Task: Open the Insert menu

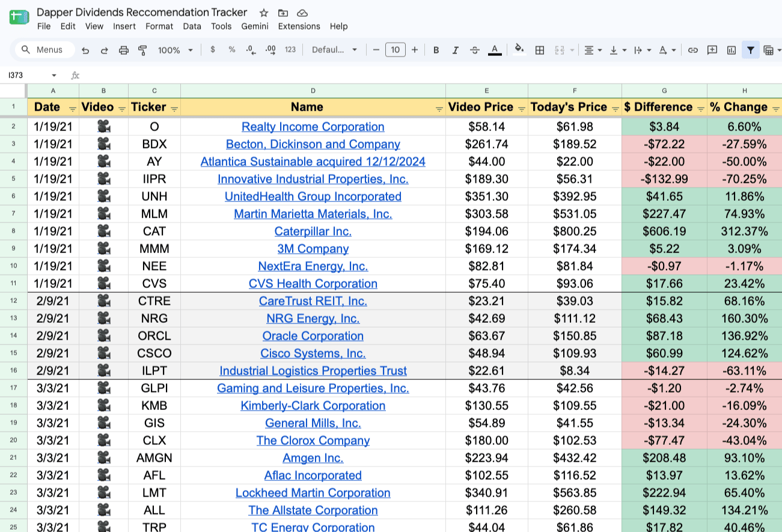Action: 124,26
